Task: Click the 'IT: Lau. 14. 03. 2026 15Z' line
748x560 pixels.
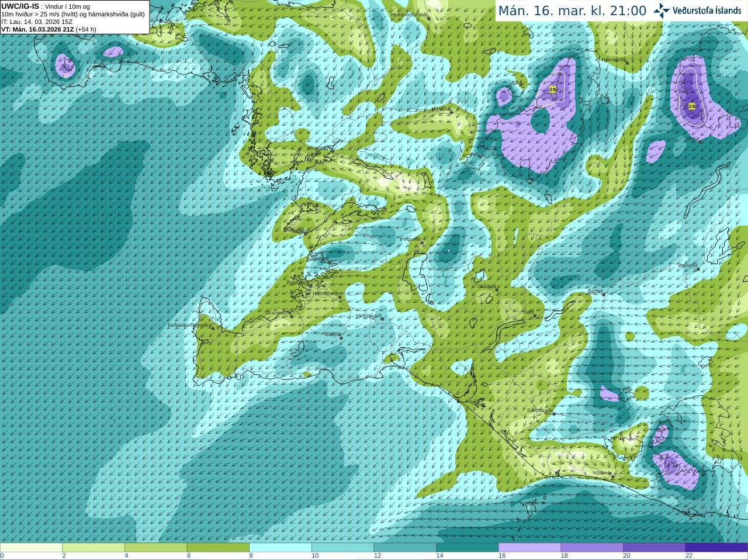Action: pyautogui.click(x=37, y=22)
